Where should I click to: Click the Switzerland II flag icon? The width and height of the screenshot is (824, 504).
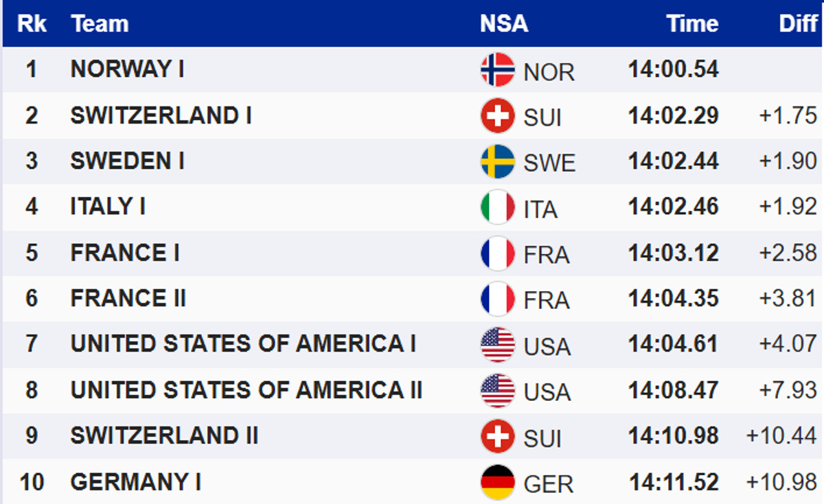(x=497, y=436)
